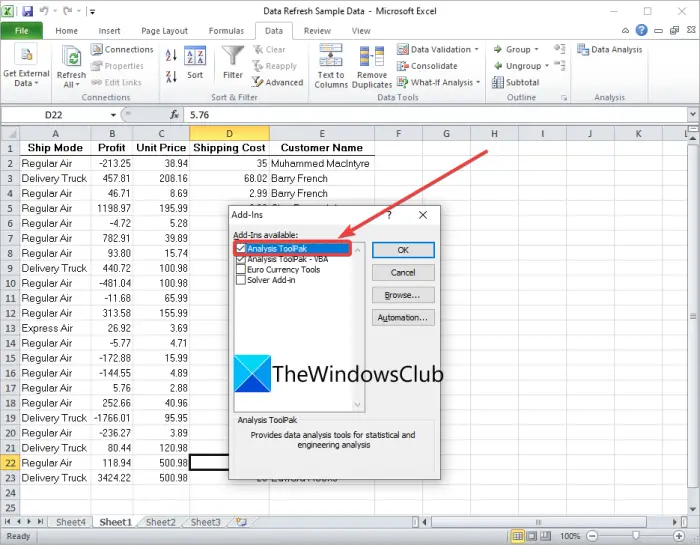The width and height of the screenshot is (700, 545).
Task: Click the formula bar showing 5.76
Action: point(435,115)
